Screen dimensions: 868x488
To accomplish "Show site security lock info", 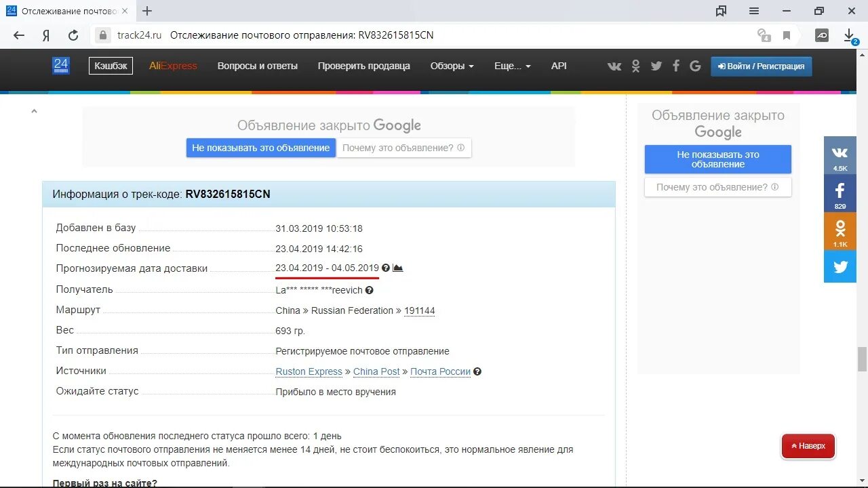I will point(103,35).
